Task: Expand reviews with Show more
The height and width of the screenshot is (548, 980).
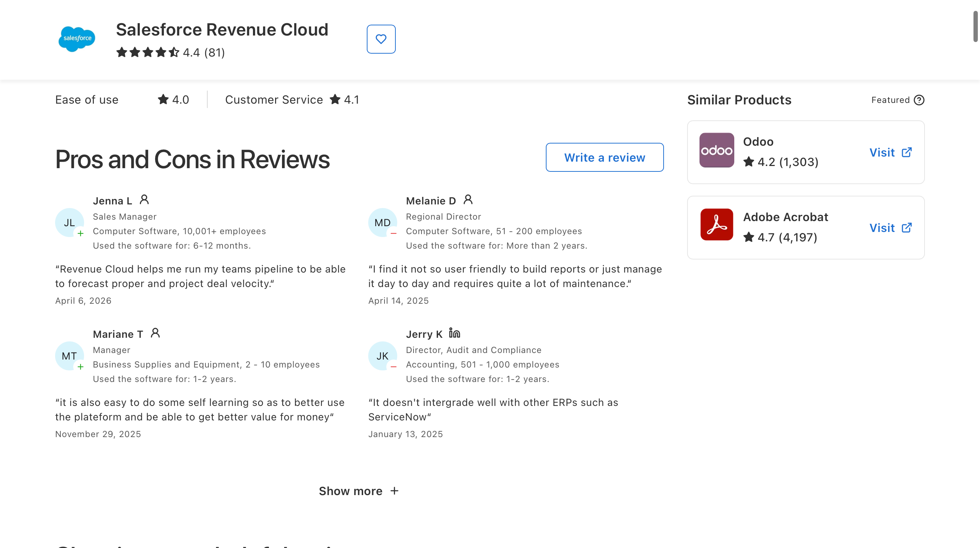Action: (359, 491)
